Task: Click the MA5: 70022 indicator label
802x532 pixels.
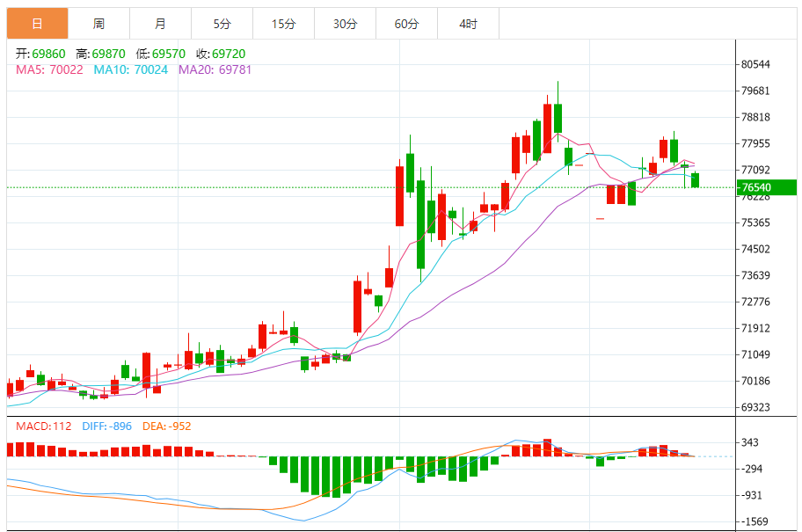Action: tap(49, 69)
